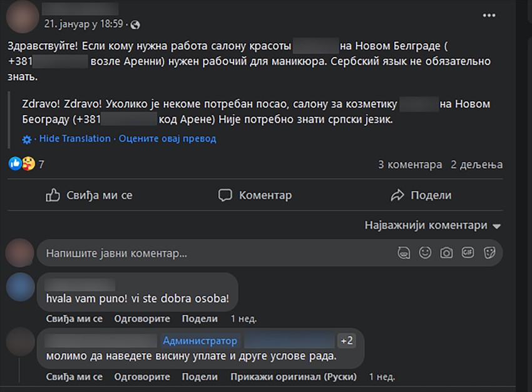Screen dimensions: 532x392
Task: Click the Подели share button on the post
Action: coord(421,195)
